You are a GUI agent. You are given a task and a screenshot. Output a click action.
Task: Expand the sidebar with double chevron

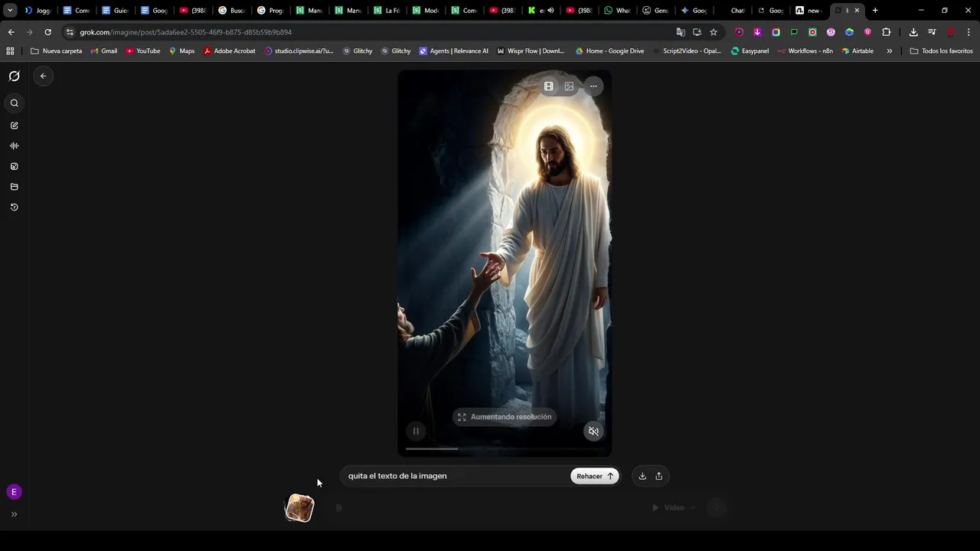14,514
